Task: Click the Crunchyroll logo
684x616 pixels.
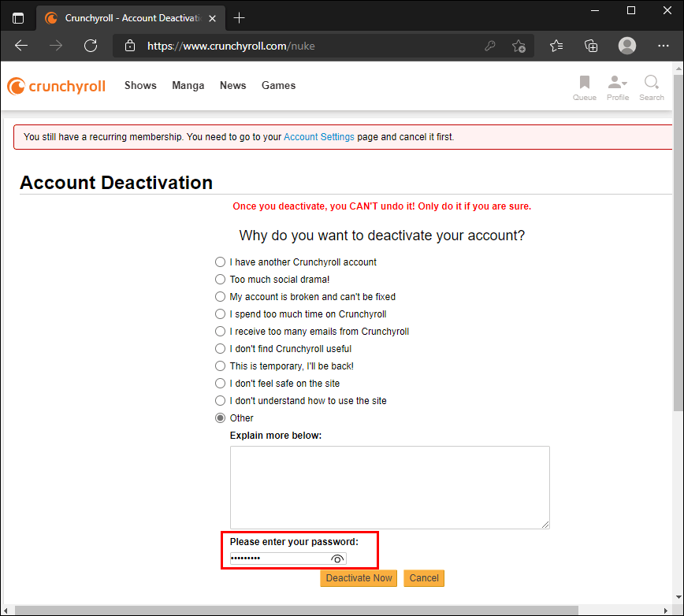Action: point(56,86)
